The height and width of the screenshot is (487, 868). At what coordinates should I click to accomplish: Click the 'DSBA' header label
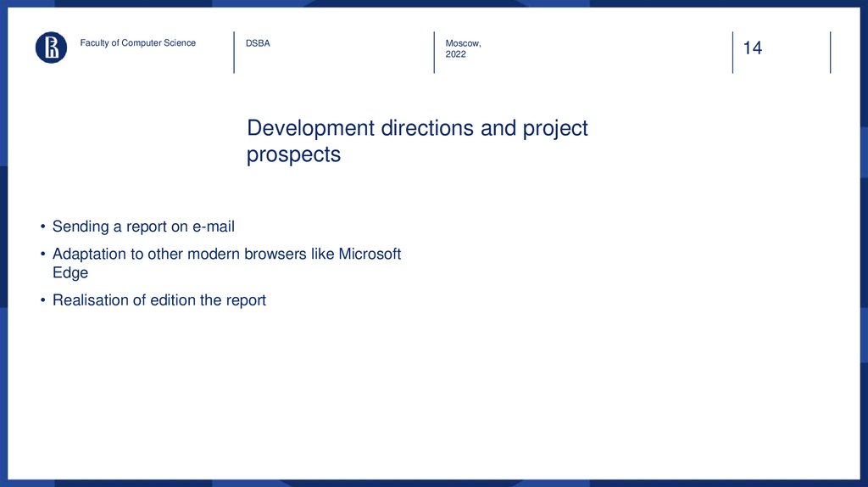click(258, 43)
